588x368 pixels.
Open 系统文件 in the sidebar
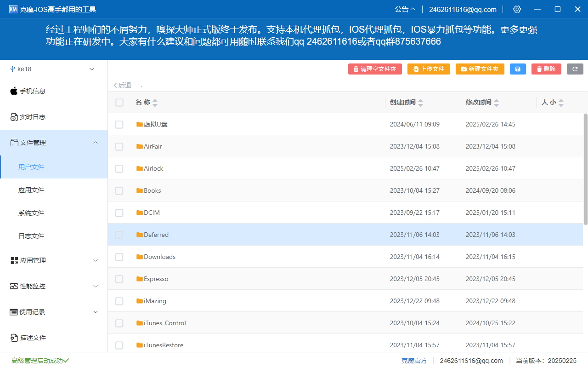(x=54, y=213)
